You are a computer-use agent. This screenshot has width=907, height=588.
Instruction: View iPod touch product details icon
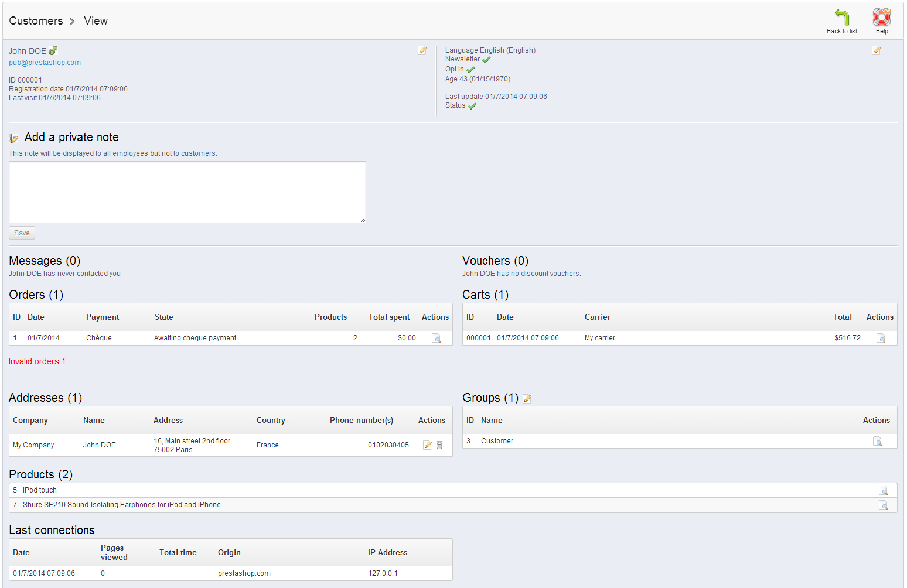(x=883, y=490)
